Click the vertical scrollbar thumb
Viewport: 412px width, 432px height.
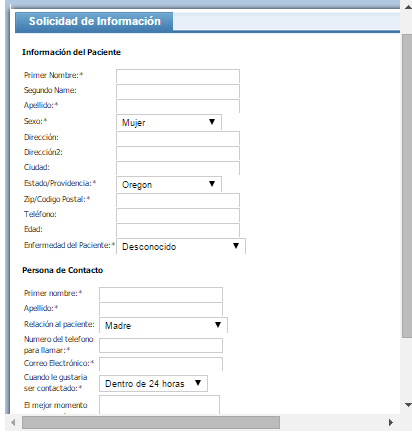[407, 186]
